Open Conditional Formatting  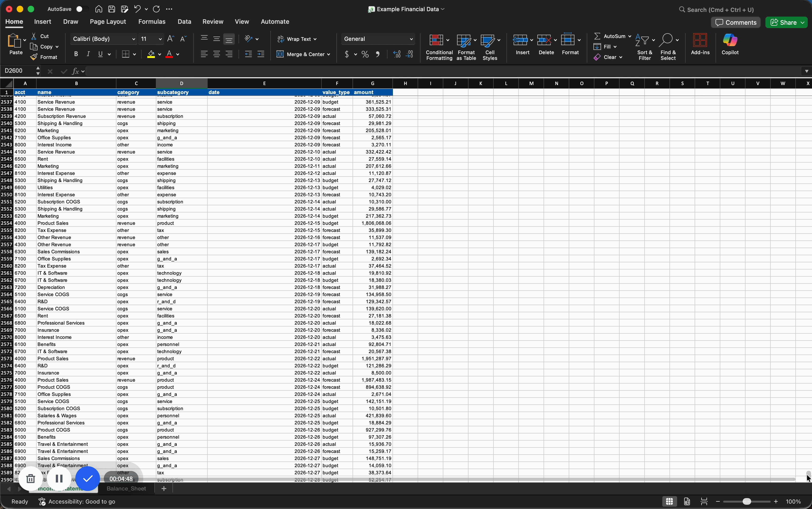(x=439, y=47)
